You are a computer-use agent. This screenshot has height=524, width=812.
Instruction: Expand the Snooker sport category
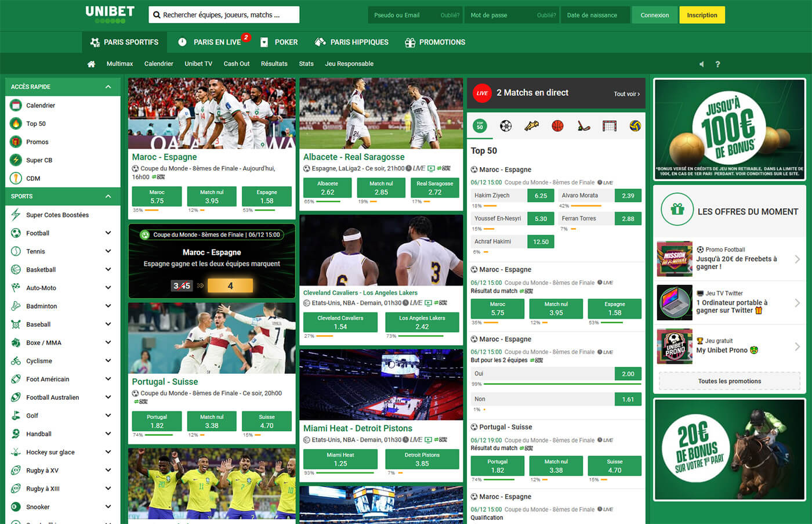point(108,507)
